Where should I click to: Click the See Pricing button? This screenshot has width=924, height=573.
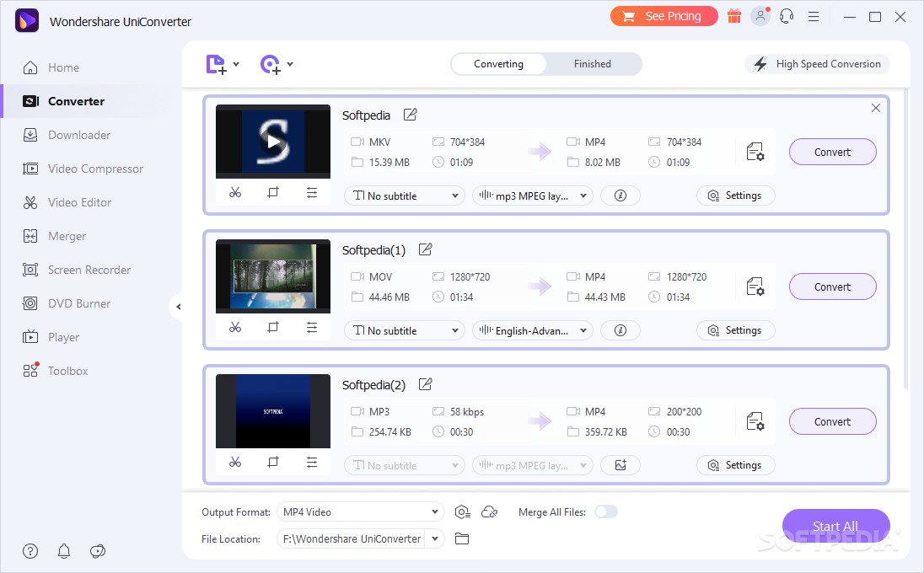(x=664, y=16)
